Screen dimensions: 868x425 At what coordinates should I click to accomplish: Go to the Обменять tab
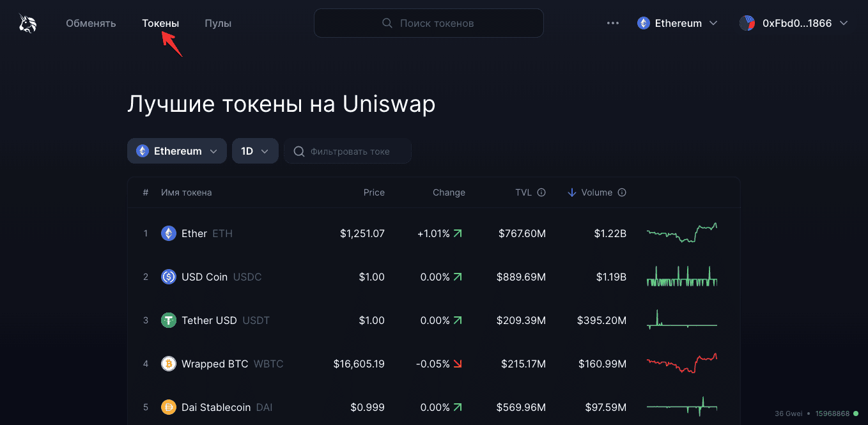pyautogui.click(x=91, y=24)
